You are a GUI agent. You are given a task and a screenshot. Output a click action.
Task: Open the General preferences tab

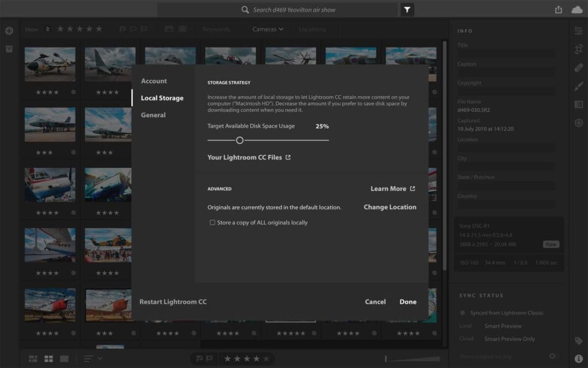[x=153, y=115]
